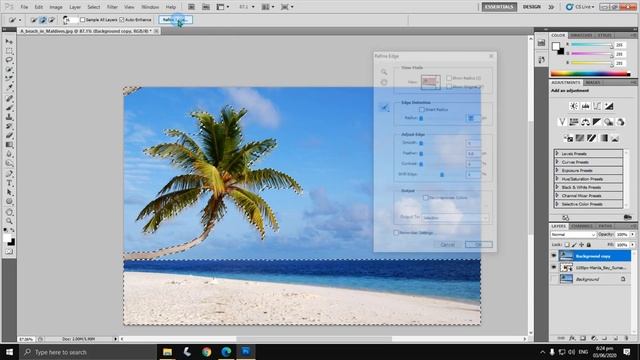Image resolution: width=640 pixels, height=360 pixels.
Task: Select the Gradient tool
Action: coord(9,145)
